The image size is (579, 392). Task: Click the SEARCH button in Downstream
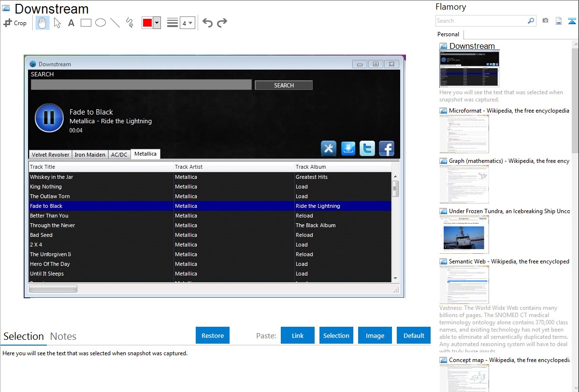(x=284, y=86)
